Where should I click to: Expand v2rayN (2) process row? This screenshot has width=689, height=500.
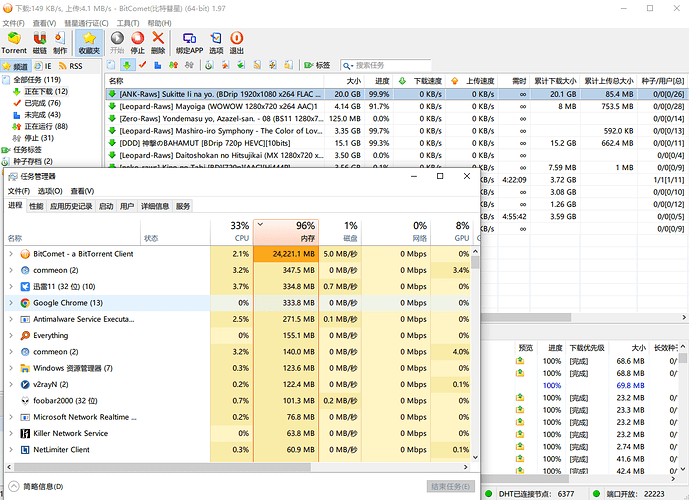(x=11, y=384)
